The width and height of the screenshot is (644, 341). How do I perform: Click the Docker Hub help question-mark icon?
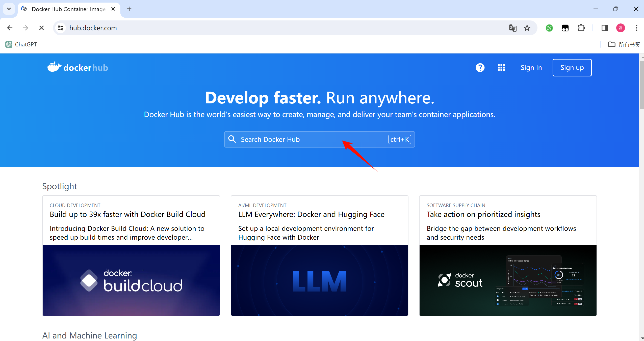(480, 68)
